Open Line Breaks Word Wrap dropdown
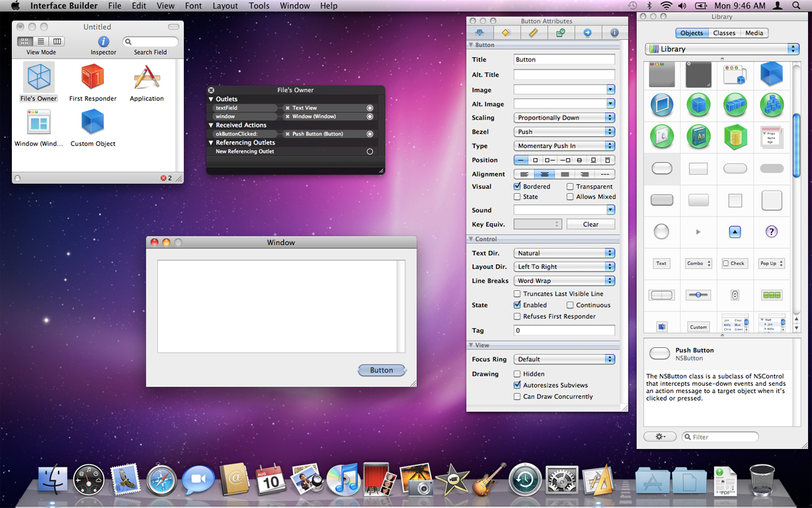This screenshot has width=812, height=508. pyautogui.click(x=565, y=280)
